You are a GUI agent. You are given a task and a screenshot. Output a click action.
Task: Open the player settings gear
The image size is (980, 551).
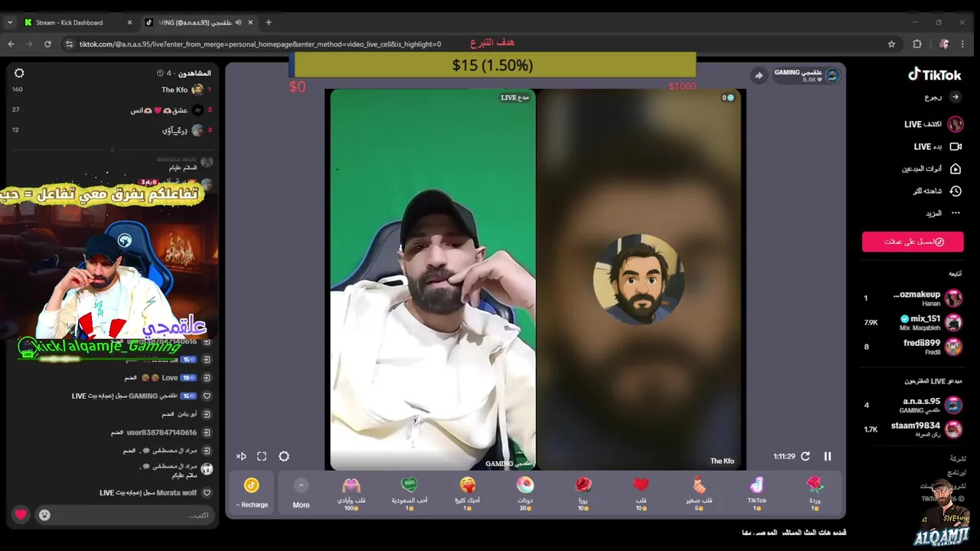284,456
